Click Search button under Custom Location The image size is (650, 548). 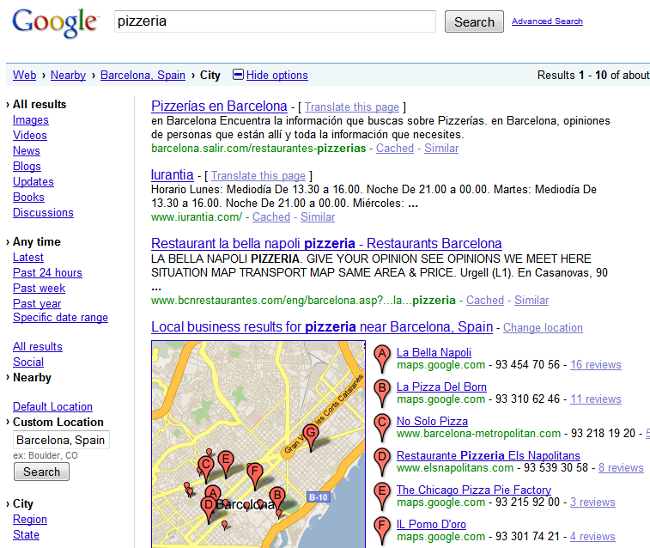click(x=41, y=472)
